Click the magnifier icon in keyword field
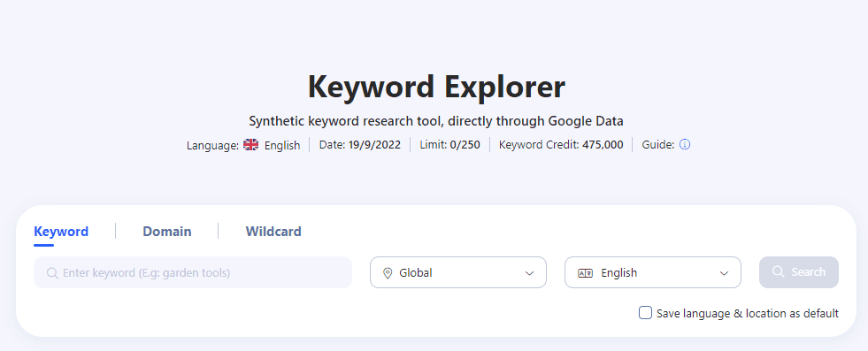 pos(52,273)
